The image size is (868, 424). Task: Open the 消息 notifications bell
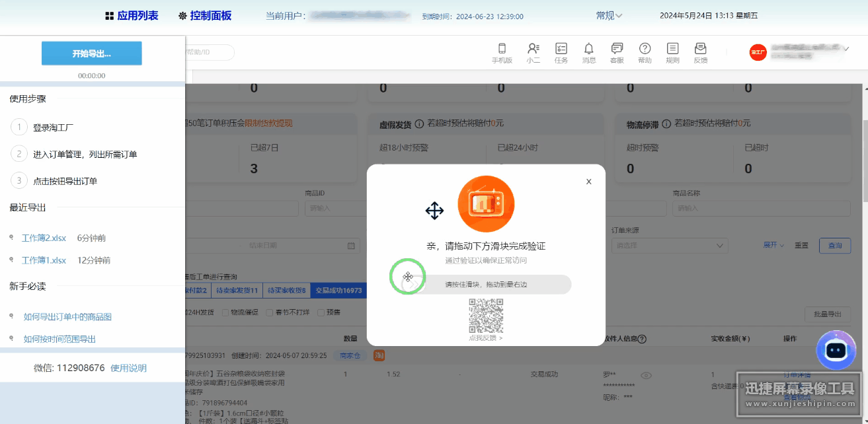tap(589, 52)
